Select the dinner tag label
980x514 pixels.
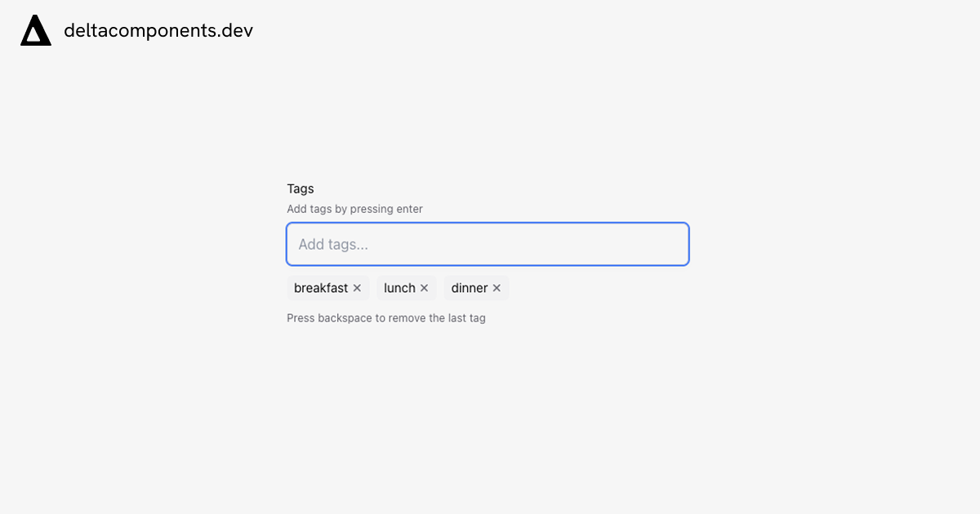point(470,288)
